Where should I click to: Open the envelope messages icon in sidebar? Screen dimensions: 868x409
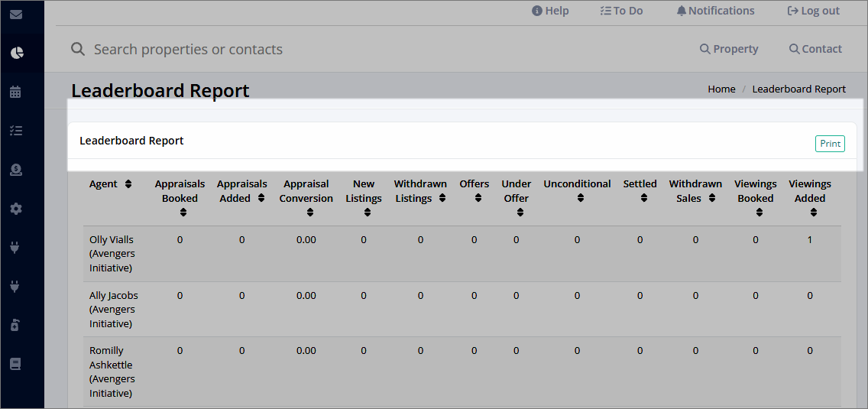pyautogui.click(x=16, y=15)
